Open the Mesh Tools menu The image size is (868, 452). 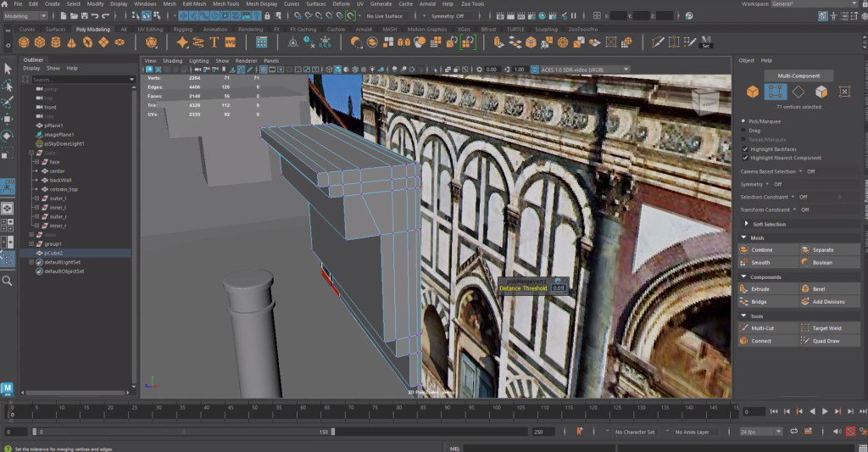click(x=225, y=4)
